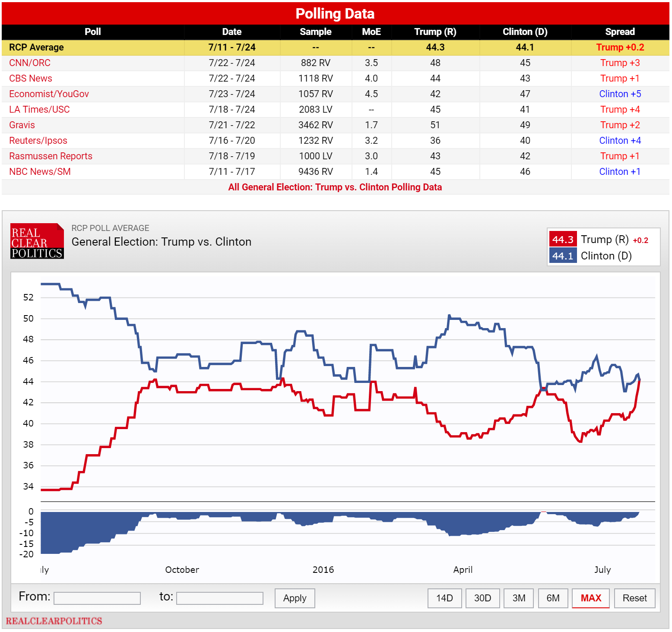Screen dimensions: 672x632
Task: Click the 'Clinton +1' spread value
Action: point(620,172)
